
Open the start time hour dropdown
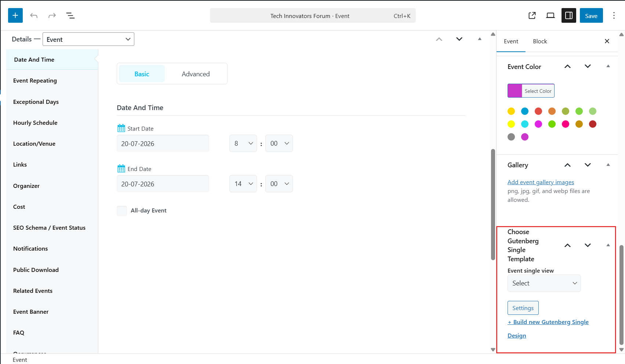pyautogui.click(x=243, y=143)
